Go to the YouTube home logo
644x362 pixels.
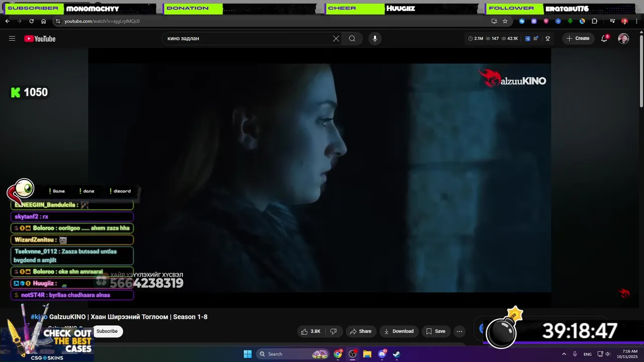40,39
